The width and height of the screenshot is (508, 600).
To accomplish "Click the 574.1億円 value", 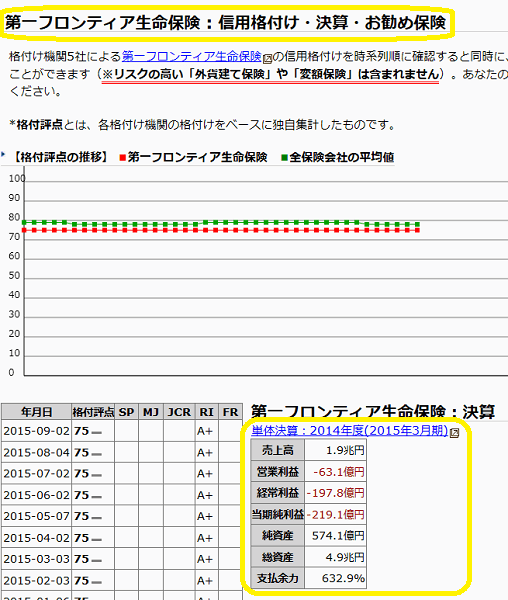I will (338, 536).
